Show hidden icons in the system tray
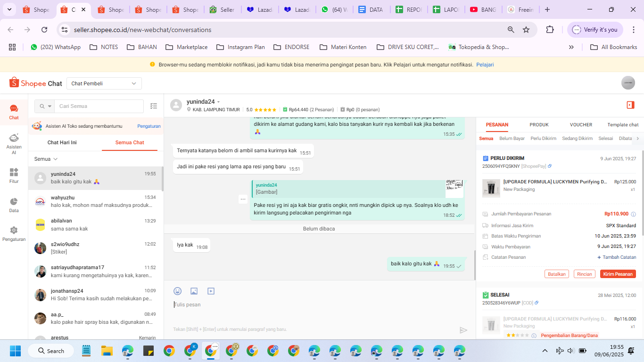 [545, 351]
